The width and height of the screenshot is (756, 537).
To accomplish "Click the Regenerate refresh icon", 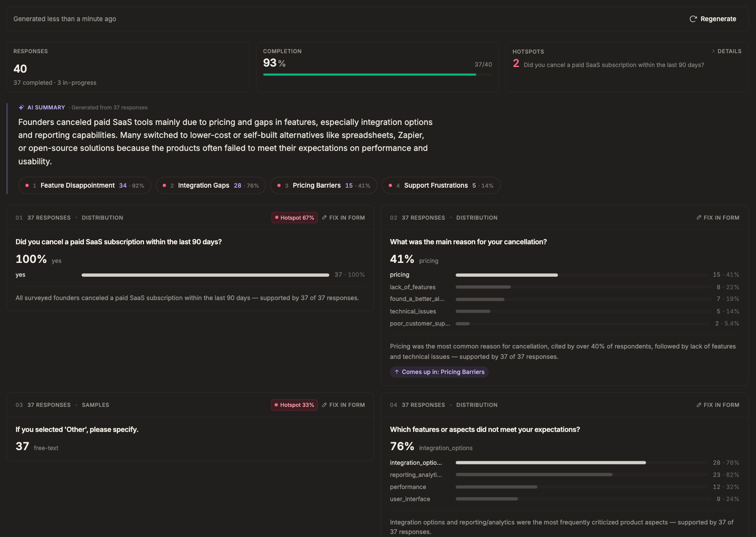I will tap(693, 19).
